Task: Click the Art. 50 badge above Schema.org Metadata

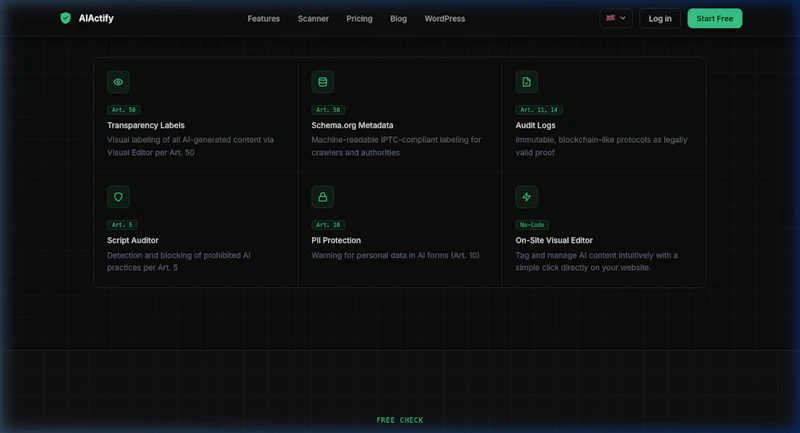Action: tap(328, 110)
